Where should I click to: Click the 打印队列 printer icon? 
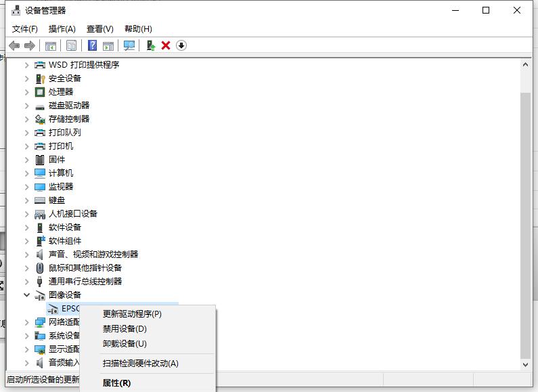(40, 133)
